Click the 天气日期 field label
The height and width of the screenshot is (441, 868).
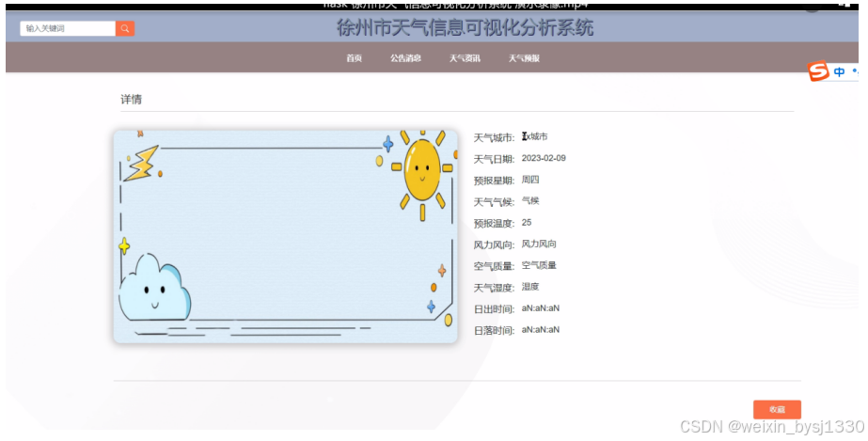point(494,159)
